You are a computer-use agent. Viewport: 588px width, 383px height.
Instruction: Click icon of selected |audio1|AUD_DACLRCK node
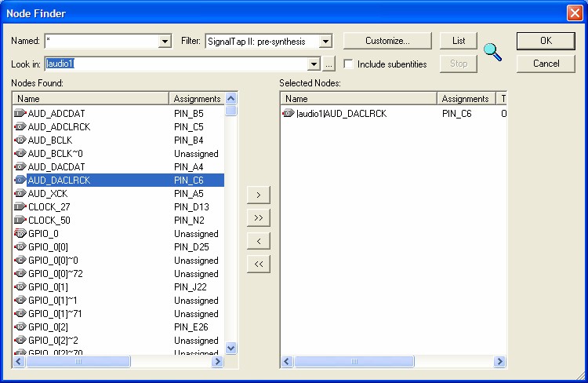coord(289,114)
